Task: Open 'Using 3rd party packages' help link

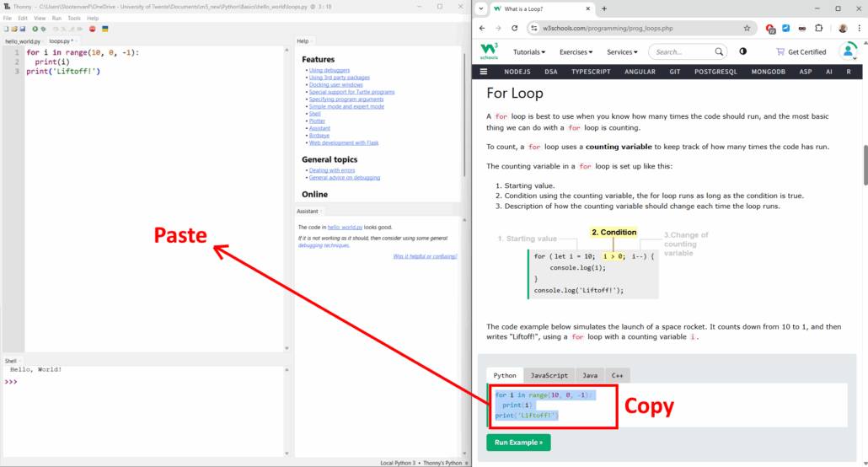Action: tap(340, 78)
